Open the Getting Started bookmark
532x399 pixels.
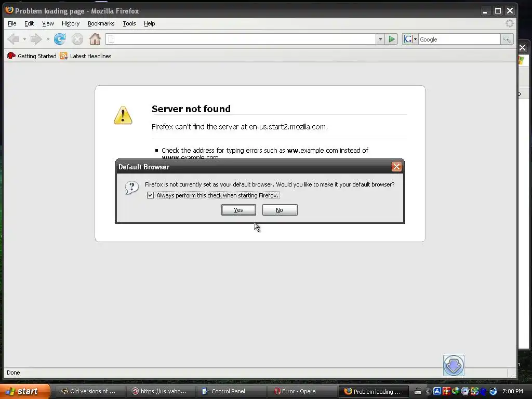click(x=32, y=56)
